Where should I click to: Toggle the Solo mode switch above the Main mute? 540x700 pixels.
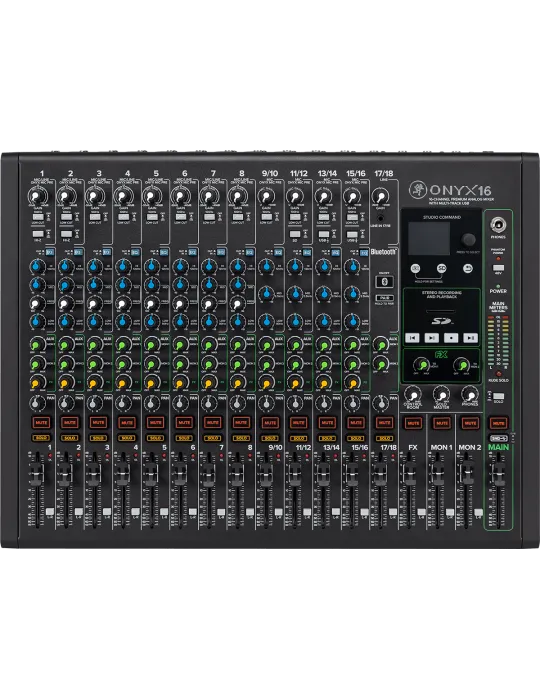[498, 396]
